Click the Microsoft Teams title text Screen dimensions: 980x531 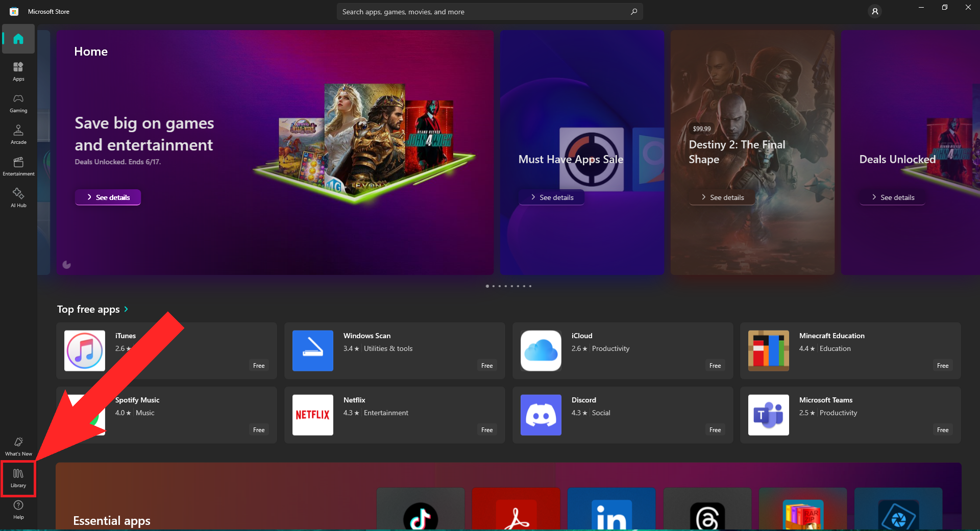[826, 400]
